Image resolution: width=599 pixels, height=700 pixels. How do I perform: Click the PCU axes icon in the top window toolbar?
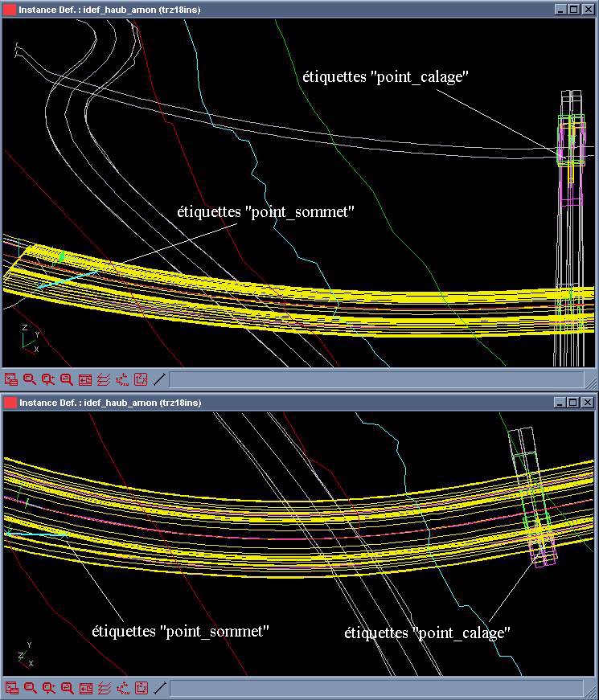coord(122,379)
